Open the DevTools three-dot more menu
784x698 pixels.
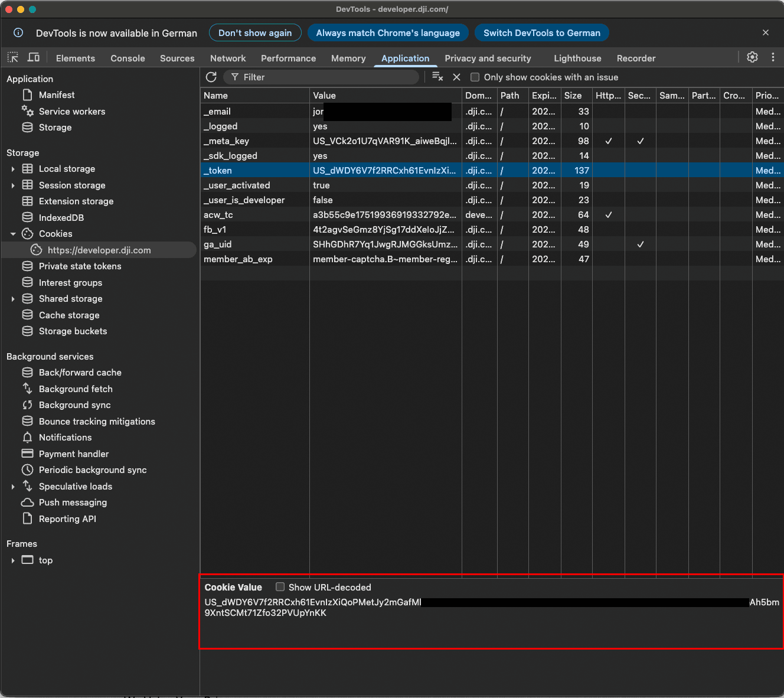click(x=773, y=57)
